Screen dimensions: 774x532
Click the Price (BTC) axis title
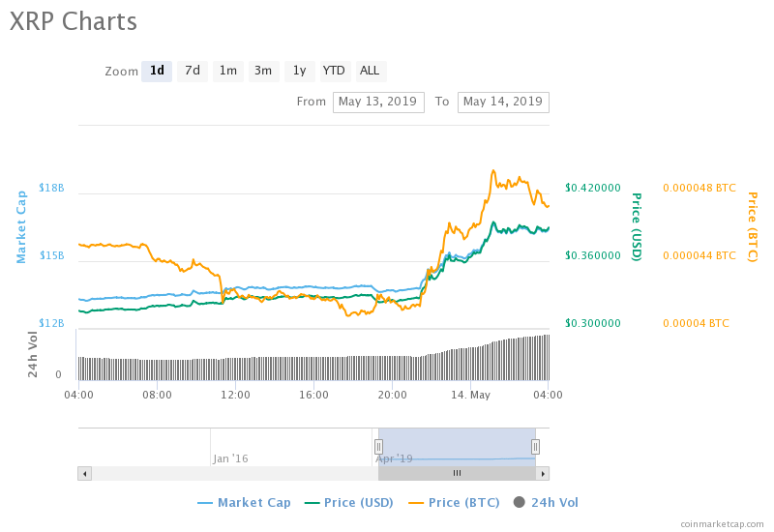click(x=753, y=227)
